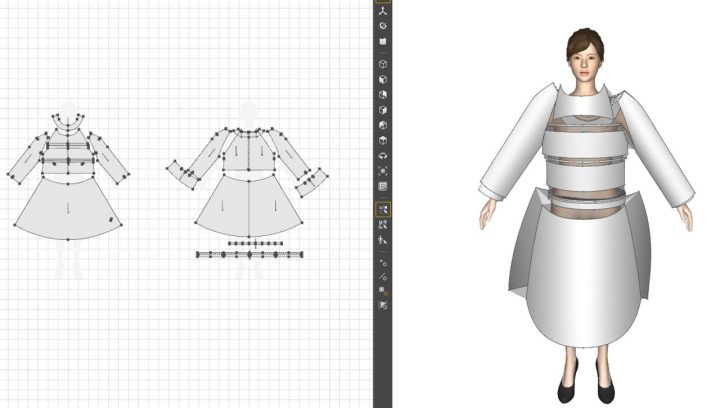The image size is (720, 408).
Task: Pick the arrow pointer tool icon in the toolbar
Action: [382, 240]
